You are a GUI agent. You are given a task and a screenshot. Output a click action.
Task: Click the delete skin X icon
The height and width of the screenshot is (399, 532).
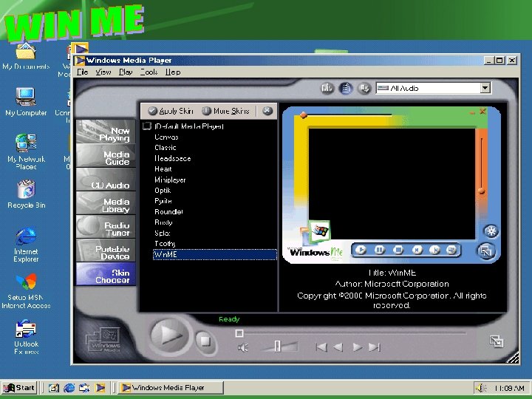coord(267,111)
